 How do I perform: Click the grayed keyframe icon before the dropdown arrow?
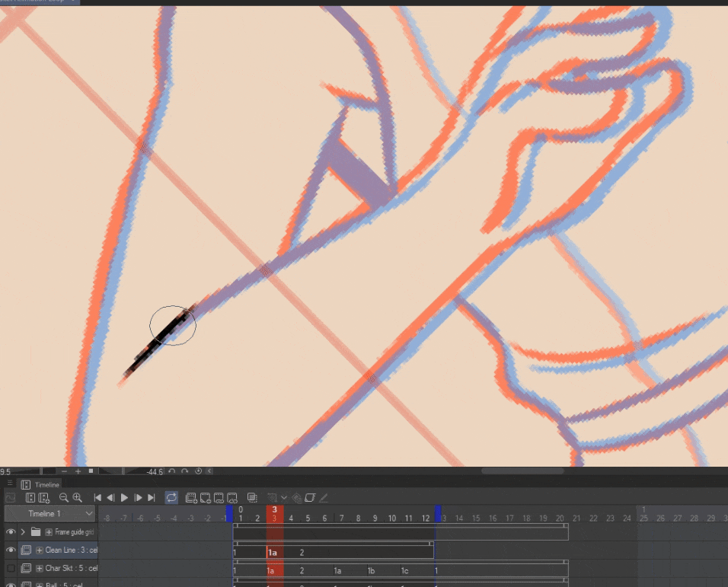273,498
